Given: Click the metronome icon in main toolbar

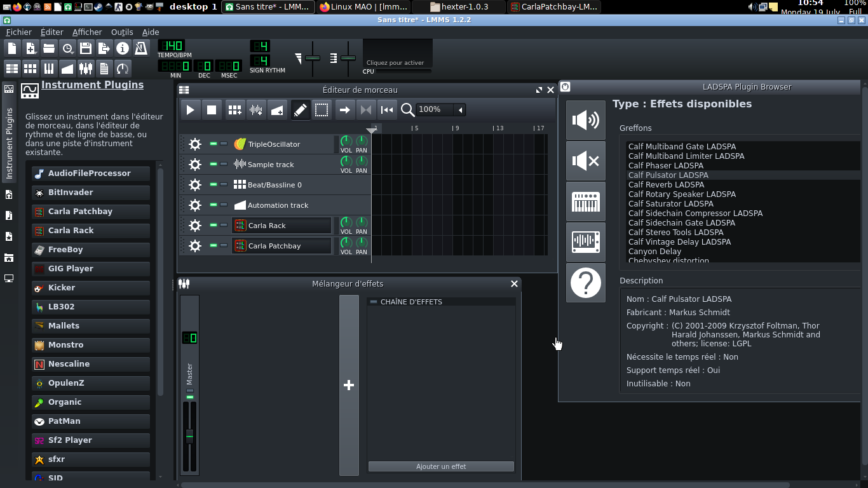Looking at the screenshot, I should point(141,48).
